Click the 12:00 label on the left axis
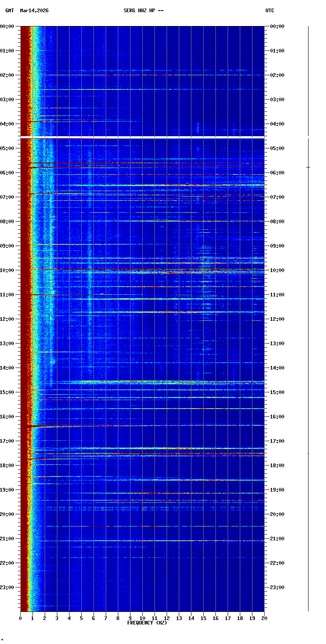This screenshot has width=326, height=644. click(x=7, y=319)
